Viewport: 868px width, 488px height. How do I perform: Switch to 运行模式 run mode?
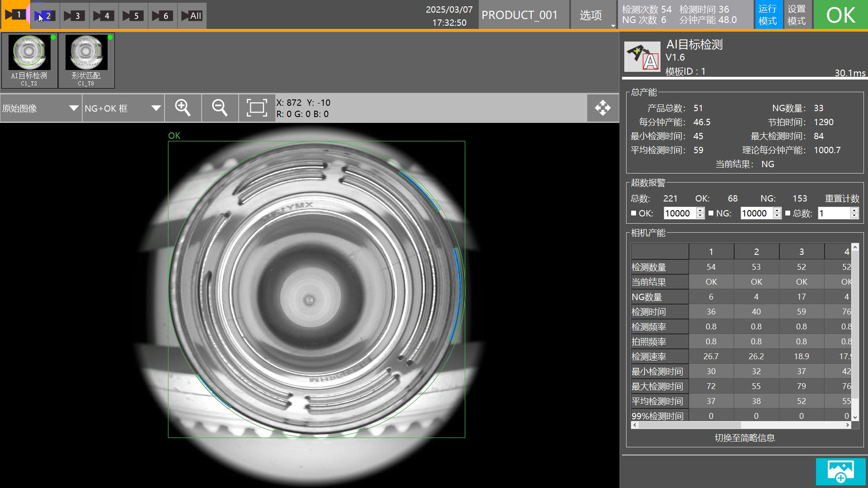pos(768,15)
